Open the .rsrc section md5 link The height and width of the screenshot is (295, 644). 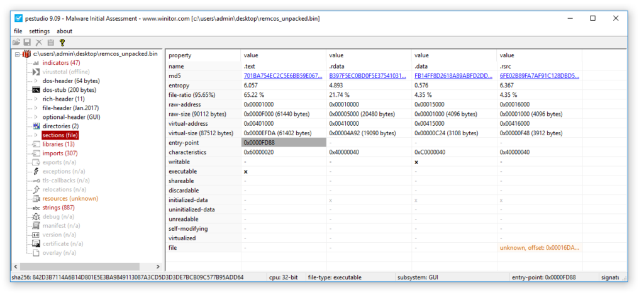coord(538,75)
